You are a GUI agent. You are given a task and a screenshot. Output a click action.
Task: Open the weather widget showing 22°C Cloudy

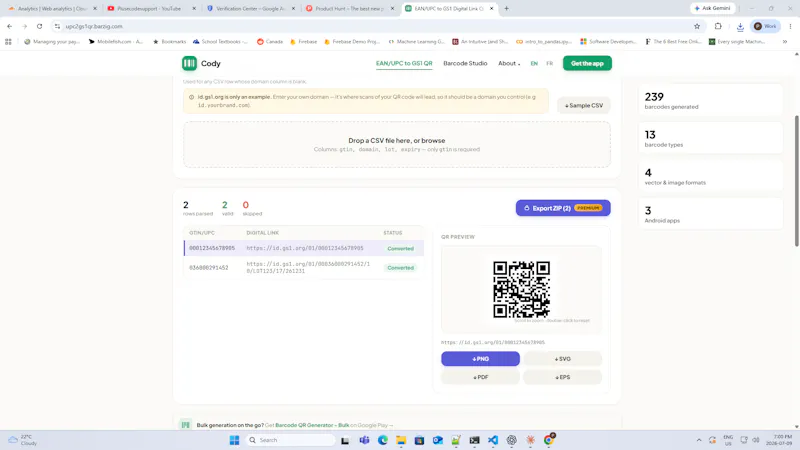23,440
